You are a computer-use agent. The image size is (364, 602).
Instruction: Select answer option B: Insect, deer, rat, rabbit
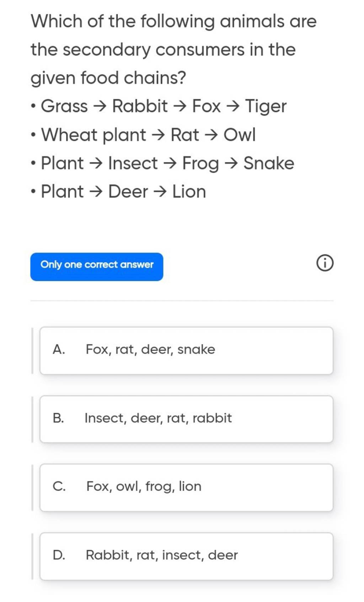187,418
